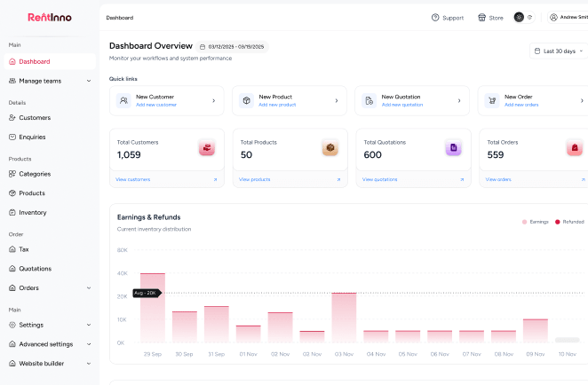Expand the Orders submenu chevron

pos(89,288)
